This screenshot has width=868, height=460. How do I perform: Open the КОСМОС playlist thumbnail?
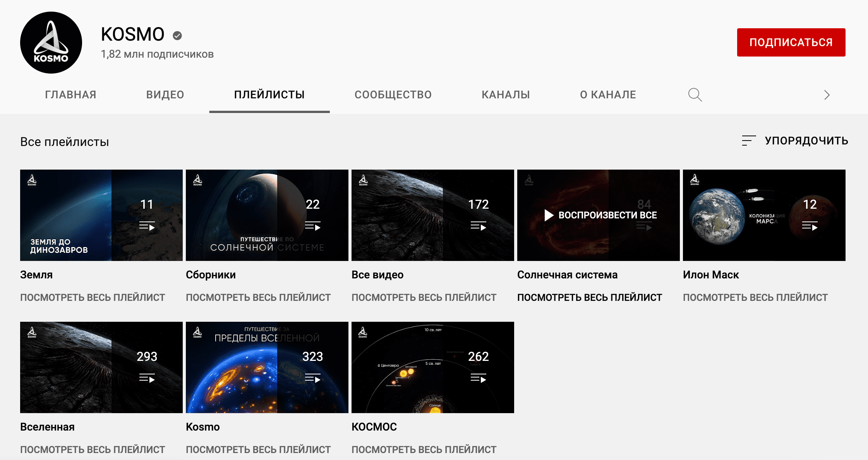coord(433,367)
